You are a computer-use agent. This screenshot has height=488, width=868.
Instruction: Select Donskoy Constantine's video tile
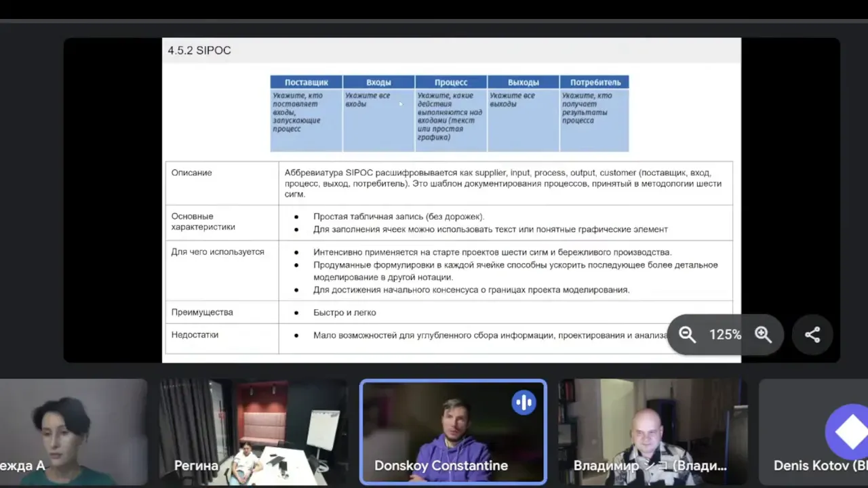453,432
